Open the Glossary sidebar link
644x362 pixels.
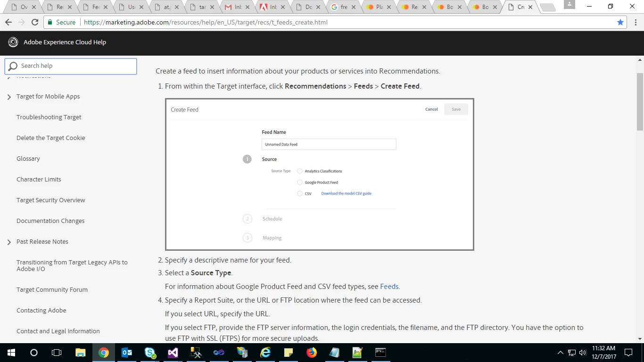click(28, 158)
